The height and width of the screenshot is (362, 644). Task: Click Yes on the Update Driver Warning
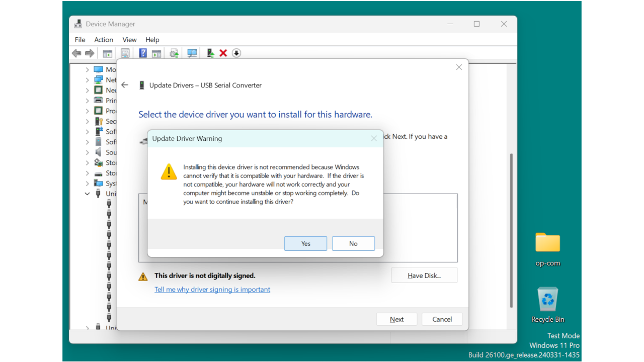pyautogui.click(x=305, y=243)
